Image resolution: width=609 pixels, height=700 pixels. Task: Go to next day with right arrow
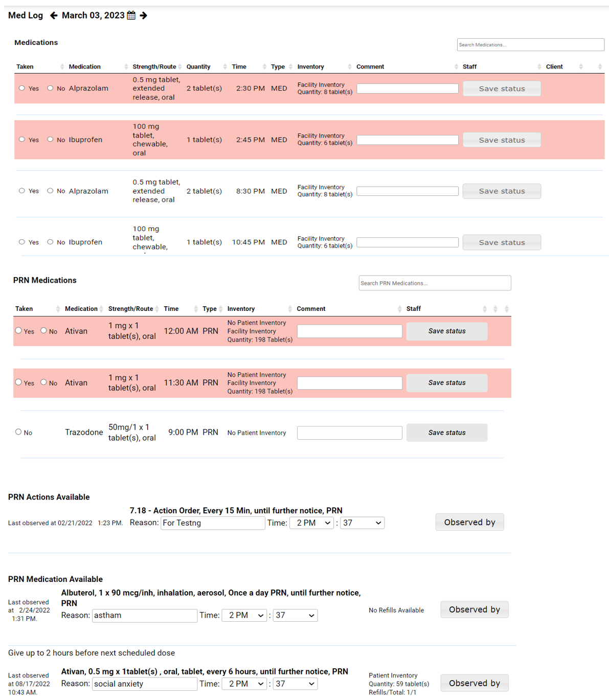[144, 15]
